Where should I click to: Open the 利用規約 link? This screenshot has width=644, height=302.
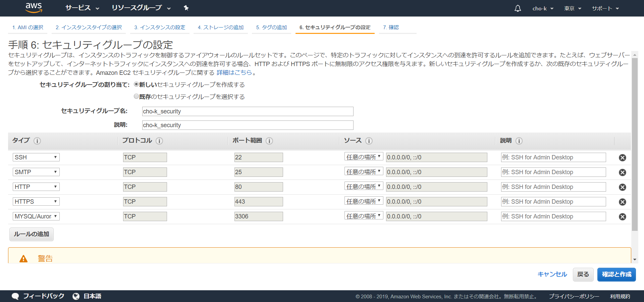pyautogui.click(x=620, y=297)
